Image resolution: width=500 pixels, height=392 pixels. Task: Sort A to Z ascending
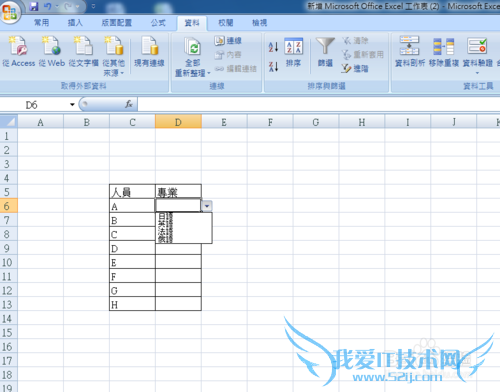[273, 47]
